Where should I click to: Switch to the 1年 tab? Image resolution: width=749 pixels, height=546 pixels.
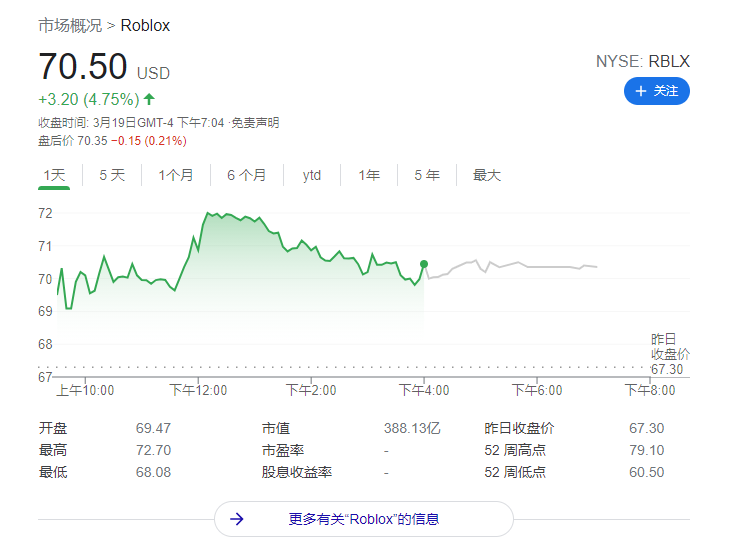[x=370, y=175]
